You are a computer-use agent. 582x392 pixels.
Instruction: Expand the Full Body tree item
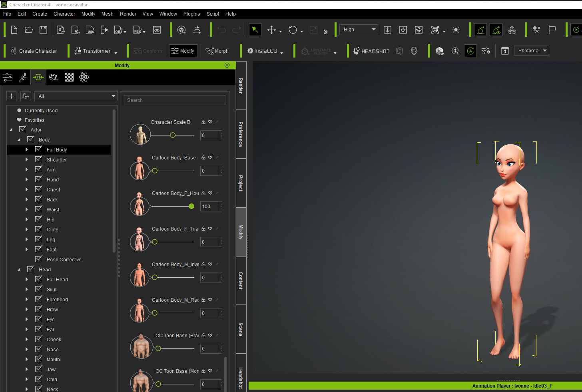pos(27,149)
